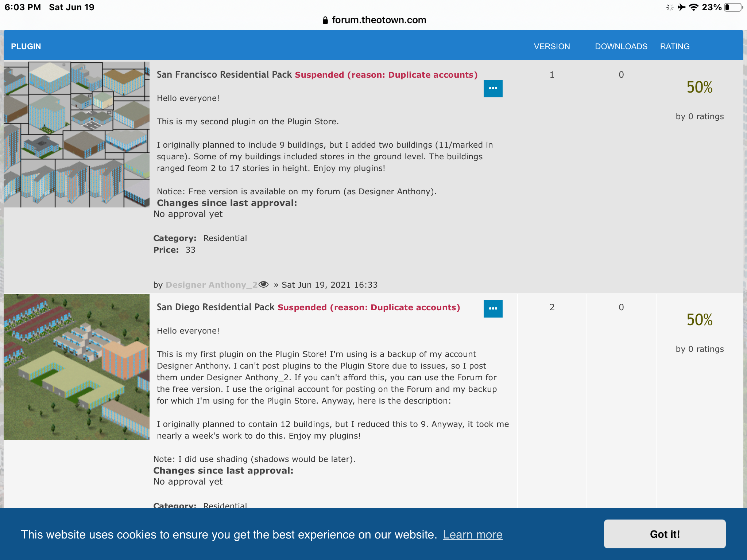This screenshot has width=747, height=560.
Task: Click version number 2 of San Diego pack
Action: point(552,307)
